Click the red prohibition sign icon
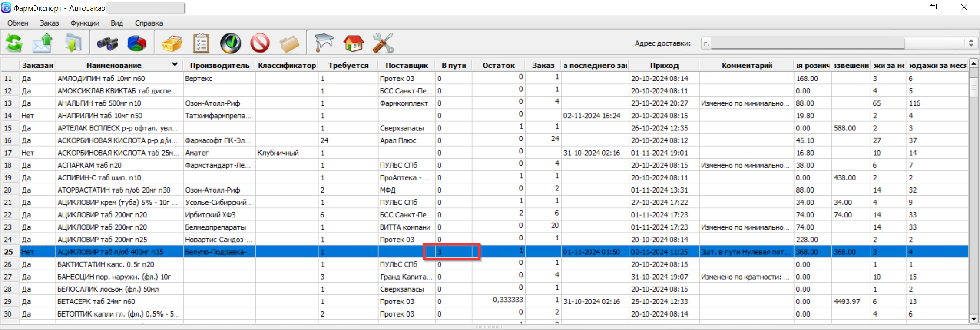The image size is (980, 330). click(x=260, y=43)
